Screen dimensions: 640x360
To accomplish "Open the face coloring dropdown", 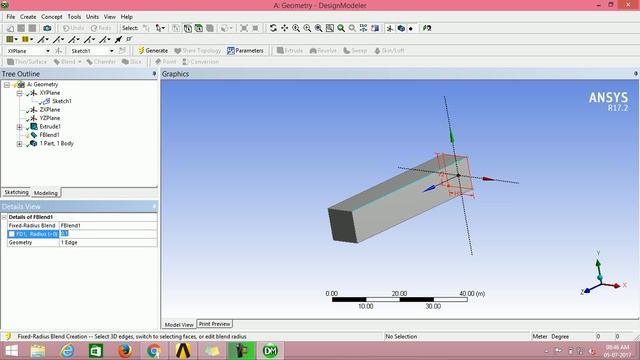I will [16, 40].
